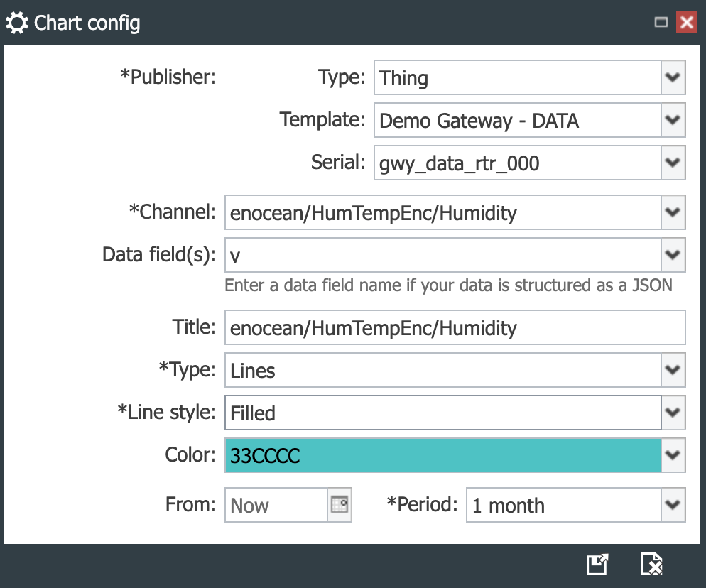Select the Serial gwy_data_rtr_000 field
This screenshot has height=588, width=706.
click(x=518, y=163)
